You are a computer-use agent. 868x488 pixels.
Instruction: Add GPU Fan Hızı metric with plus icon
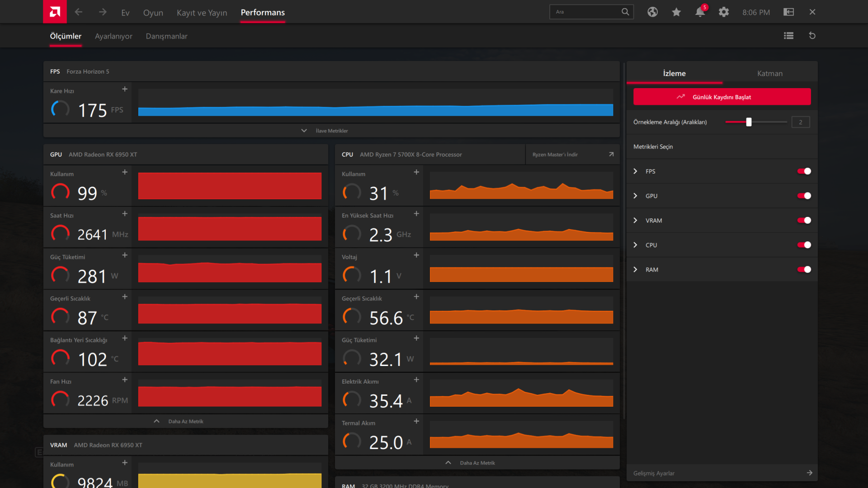click(x=125, y=380)
